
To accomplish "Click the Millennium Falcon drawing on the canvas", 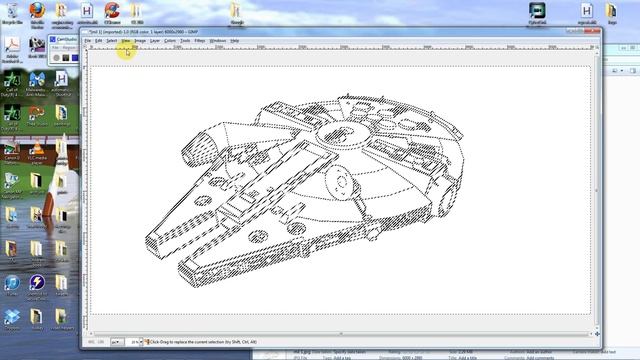I will point(304,190).
